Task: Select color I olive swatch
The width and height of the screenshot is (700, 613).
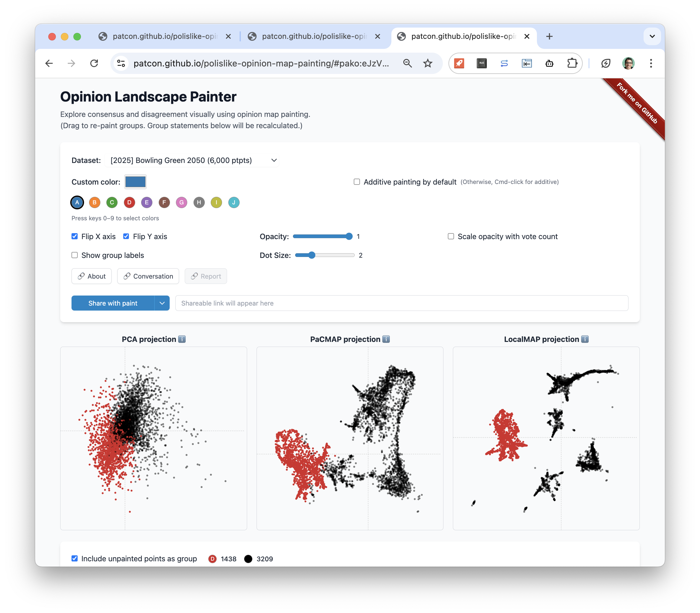Action: 216,202
